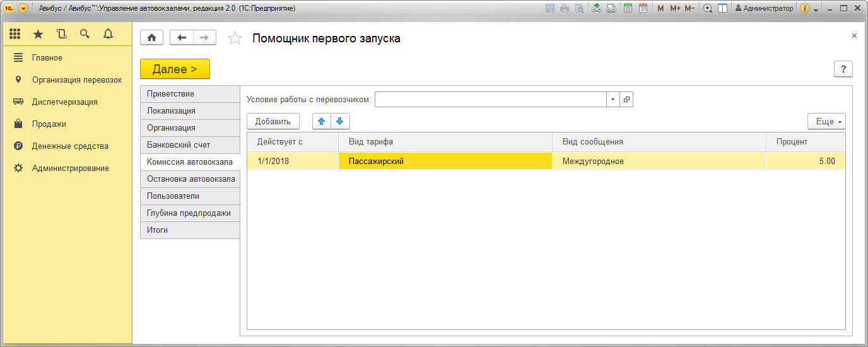Open notifications bell icon
The height and width of the screenshot is (347, 868).
[108, 34]
